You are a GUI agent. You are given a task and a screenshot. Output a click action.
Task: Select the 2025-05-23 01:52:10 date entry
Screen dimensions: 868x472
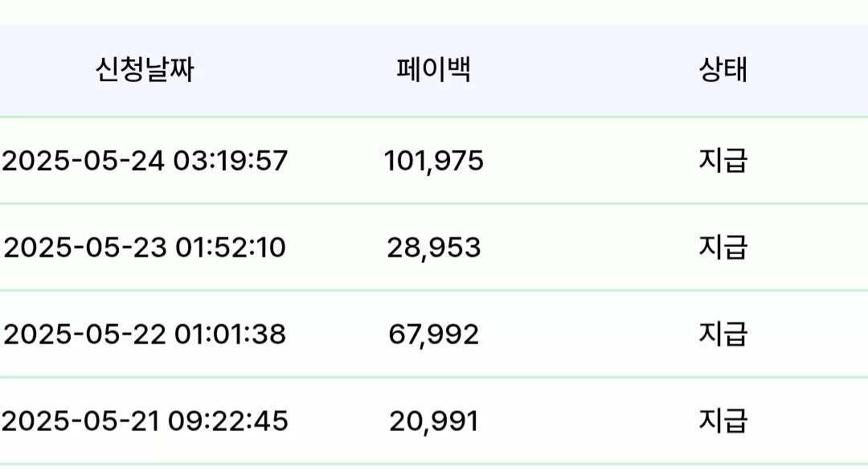(145, 247)
